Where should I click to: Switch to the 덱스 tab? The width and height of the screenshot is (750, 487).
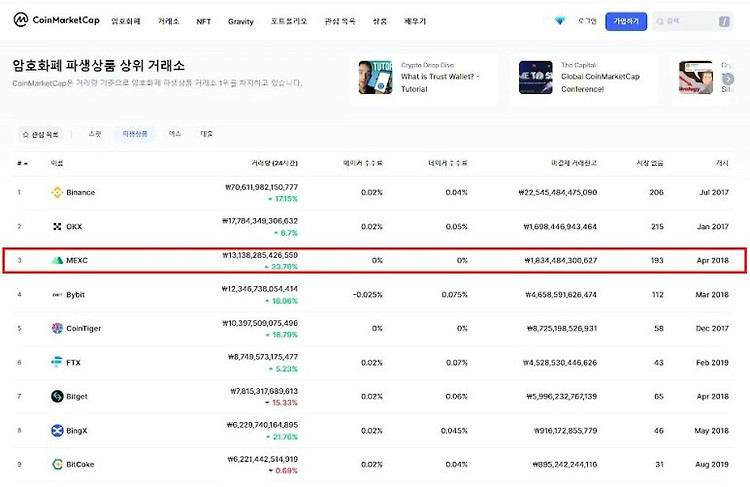(175, 134)
